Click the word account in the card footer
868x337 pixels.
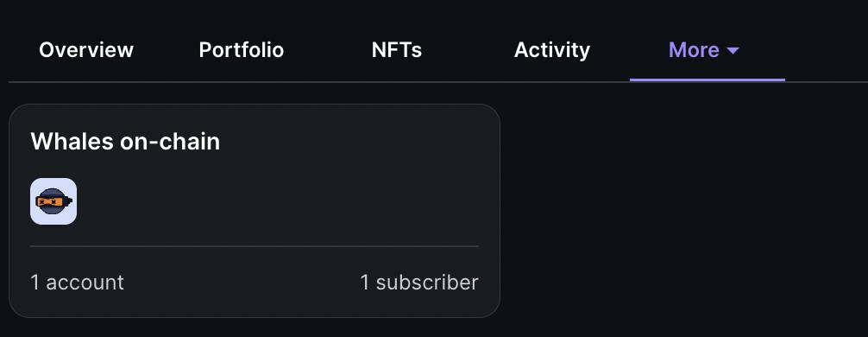click(85, 282)
